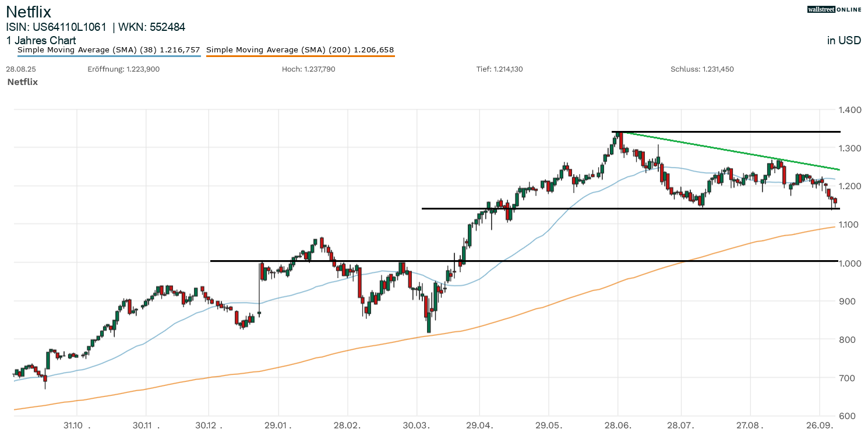The image size is (868, 433).
Task: Click the 28.08.25 date readout
Action: 18,69
